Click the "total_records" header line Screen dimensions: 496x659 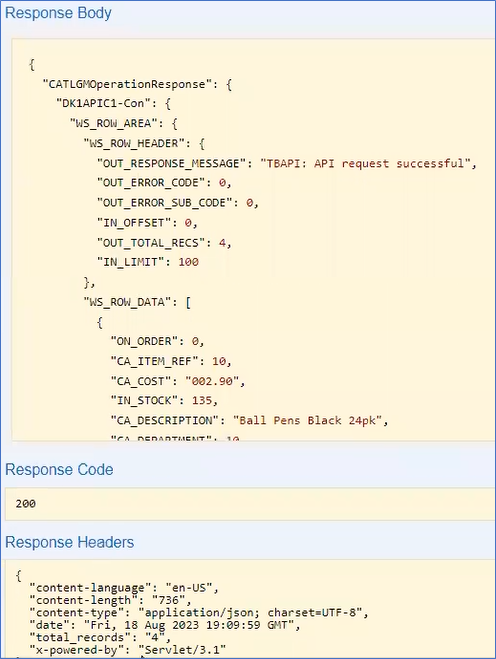tap(100, 638)
